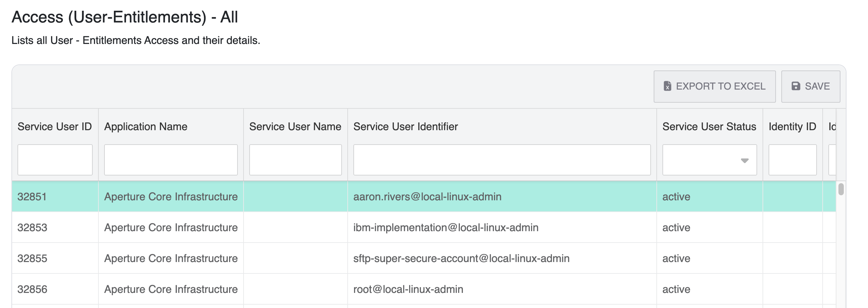Sort by Application Name column header
Image resolution: width=868 pixels, height=308 pixels.
tap(145, 126)
